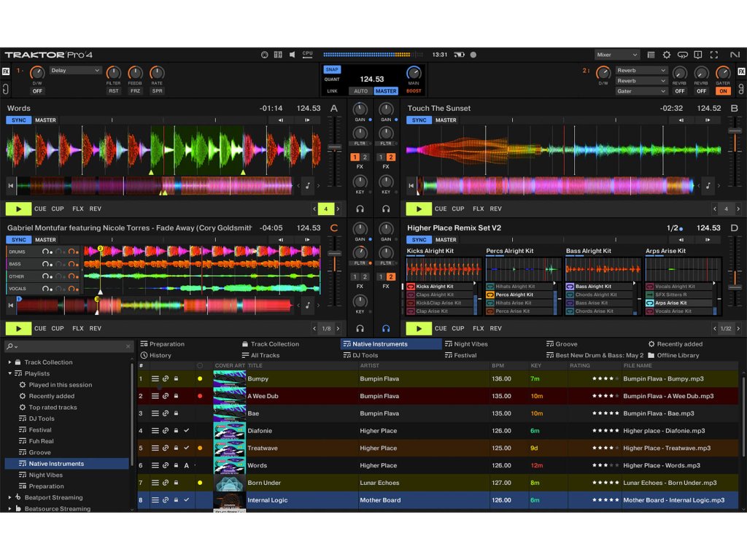
Task: Click headphone cue icon for Deck A
Action: 360,209
